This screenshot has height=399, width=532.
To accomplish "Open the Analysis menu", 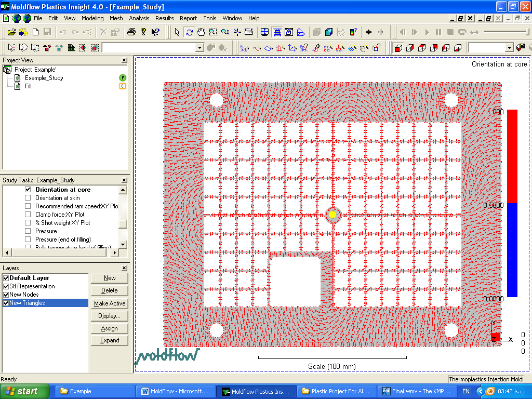I will pyautogui.click(x=139, y=18).
